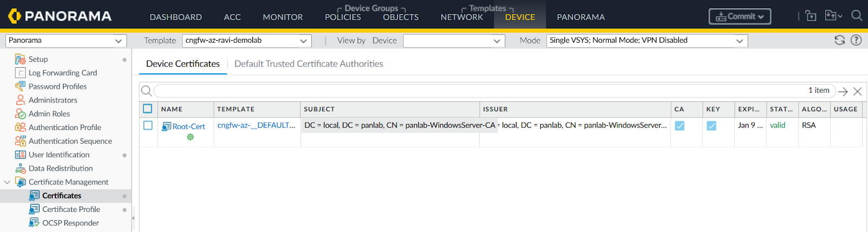Click the Commit button
The height and width of the screenshot is (232, 868).
point(739,17)
